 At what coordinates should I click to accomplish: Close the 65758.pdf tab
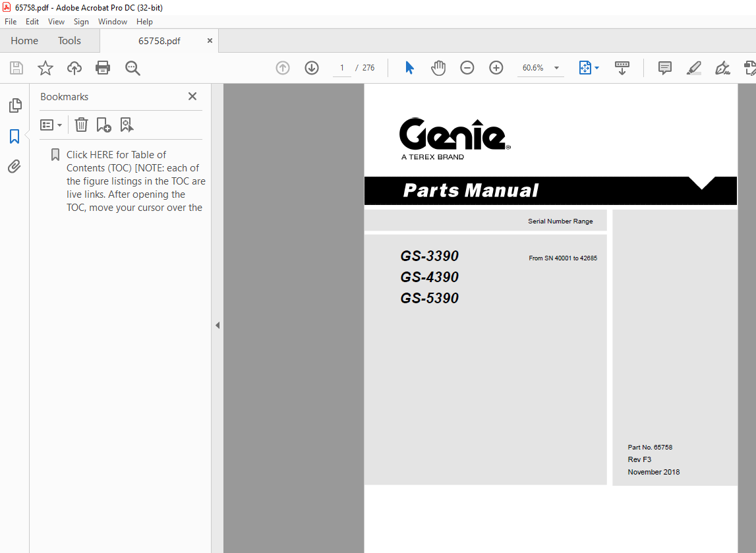(210, 40)
